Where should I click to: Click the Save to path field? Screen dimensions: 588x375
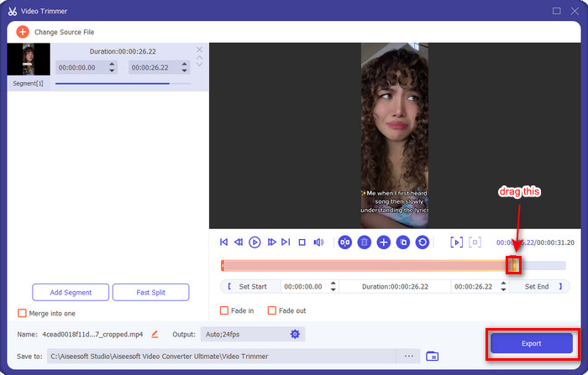click(221, 357)
